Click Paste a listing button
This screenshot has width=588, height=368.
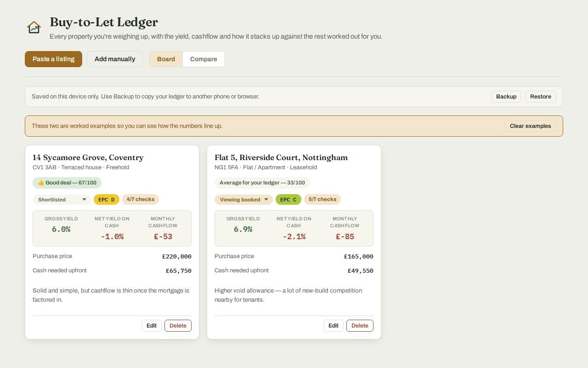coord(53,59)
